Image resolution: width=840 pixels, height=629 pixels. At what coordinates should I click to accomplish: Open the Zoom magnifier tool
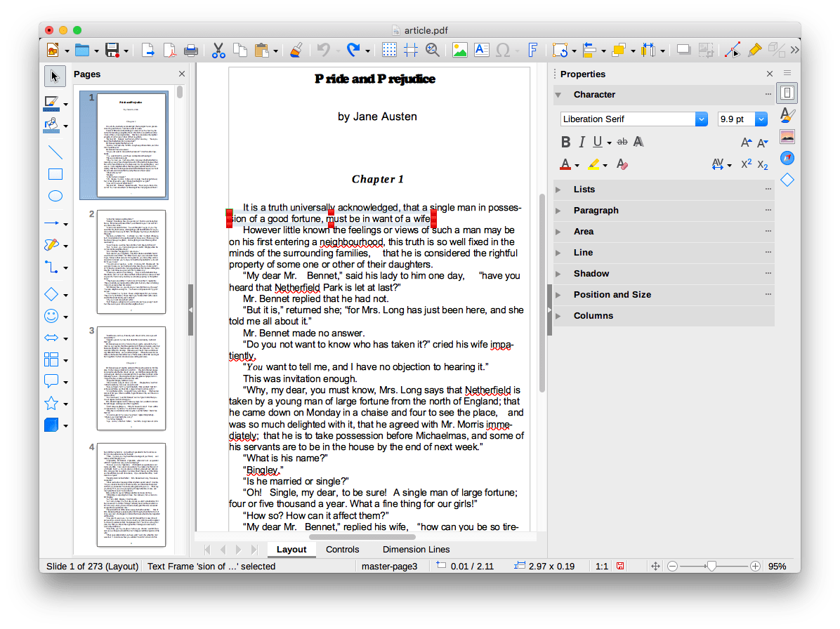(x=433, y=50)
